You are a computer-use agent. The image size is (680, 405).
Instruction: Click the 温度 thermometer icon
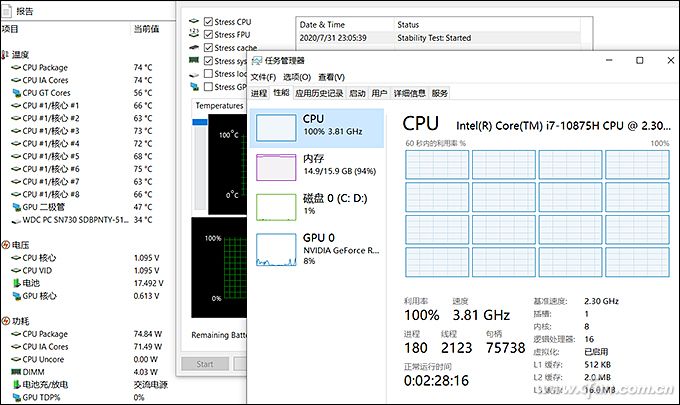pyautogui.click(x=5, y=55)
